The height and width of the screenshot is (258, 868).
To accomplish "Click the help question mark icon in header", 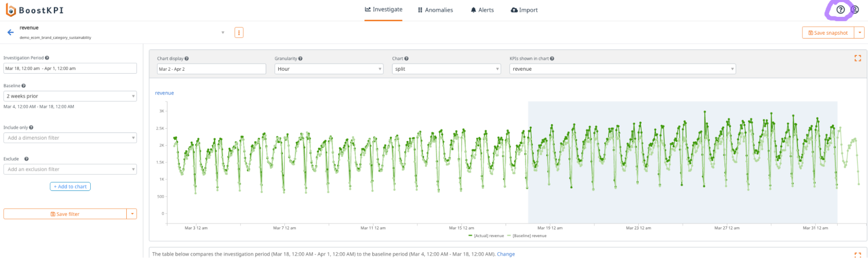I will point(841,10).
